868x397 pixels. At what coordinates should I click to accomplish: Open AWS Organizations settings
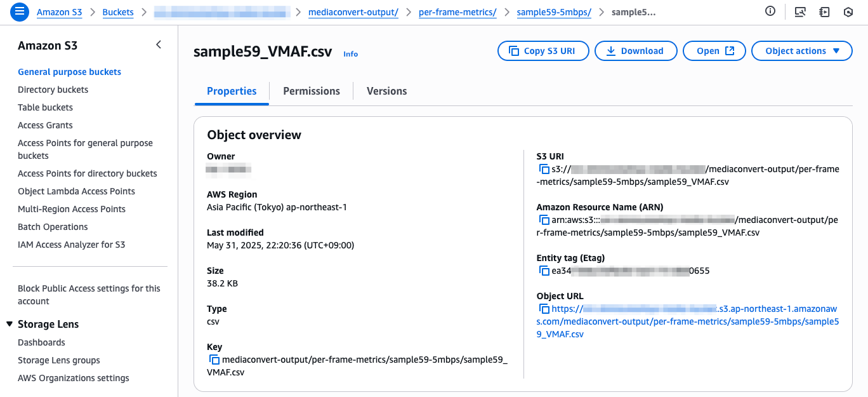tap(74, 378)
